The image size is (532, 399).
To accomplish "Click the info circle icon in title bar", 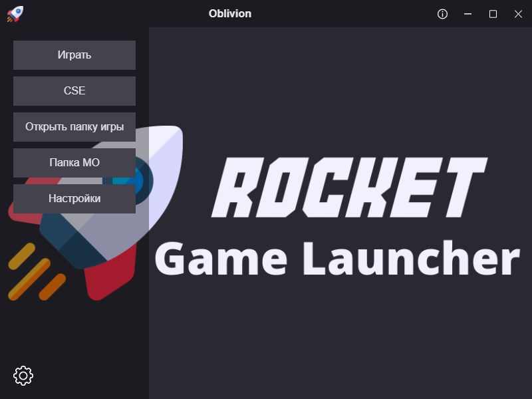I will pyautogui.click(x=442, y=14).
